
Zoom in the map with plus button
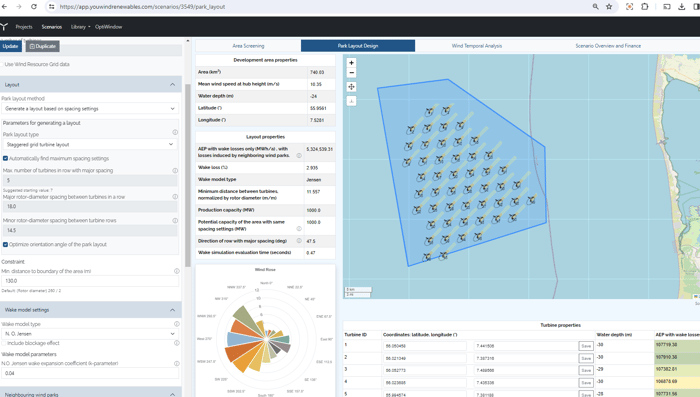tap(351, 63)
